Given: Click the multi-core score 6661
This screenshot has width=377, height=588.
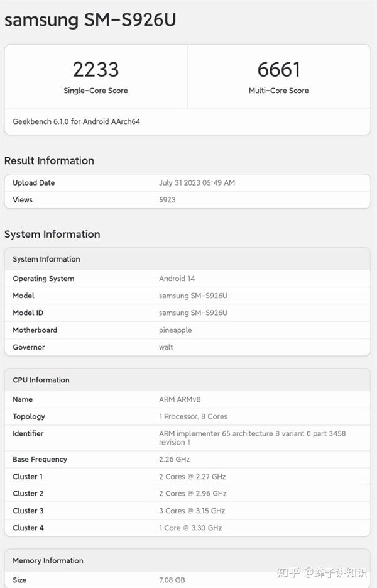Looking at the screenshot, I should [x=278, y=69].
